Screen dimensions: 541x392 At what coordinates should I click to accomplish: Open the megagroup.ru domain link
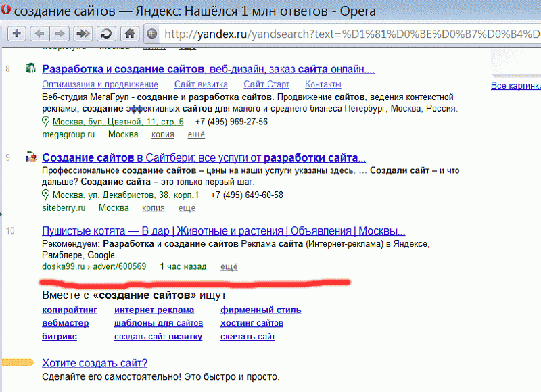click(68, 134)
